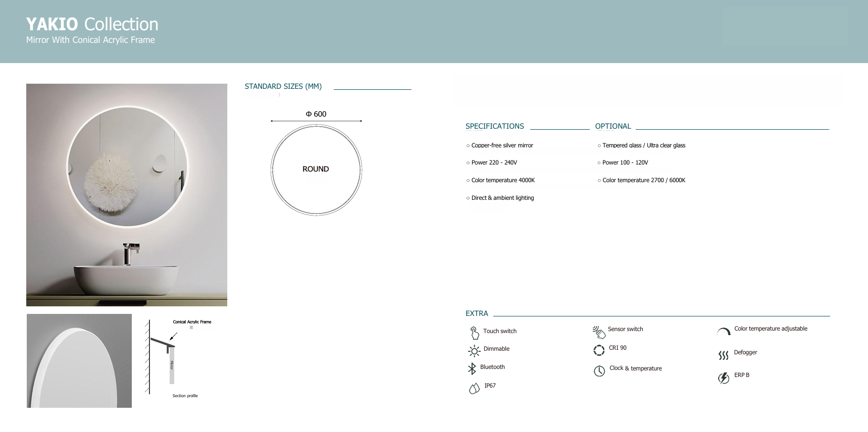Select the ERP B lightning icon

(x=724, y=378)
